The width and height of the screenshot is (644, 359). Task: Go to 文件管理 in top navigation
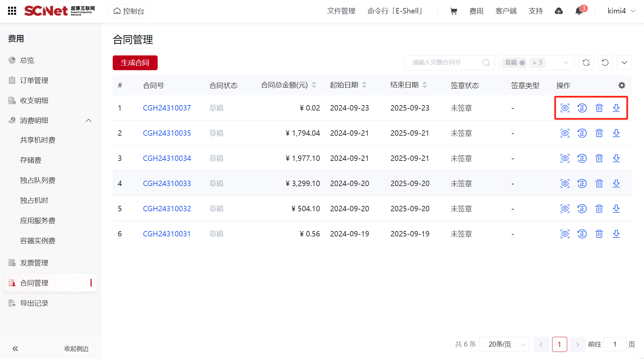click(341, 11)
